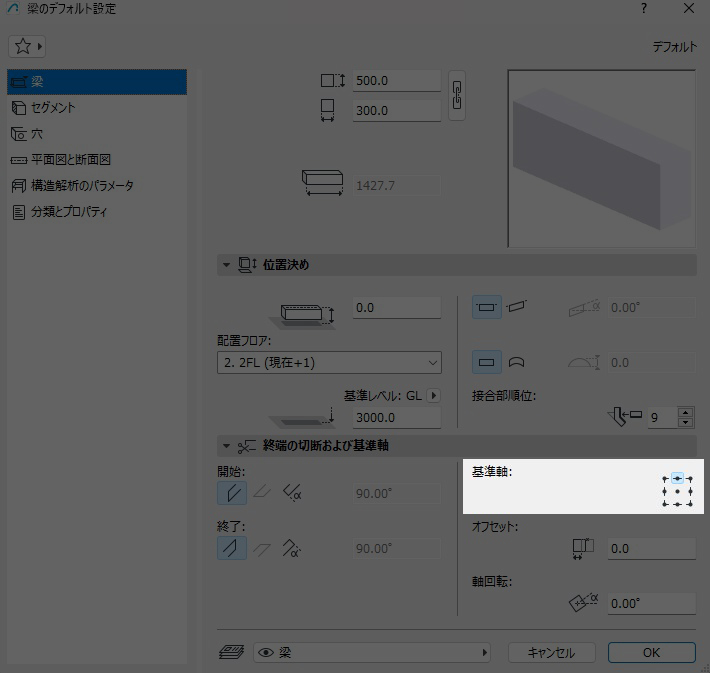Image resolution: width=710 pixels, height=673 pixels.
Task: Click the OK button
Action: click(x=651, y=652)
